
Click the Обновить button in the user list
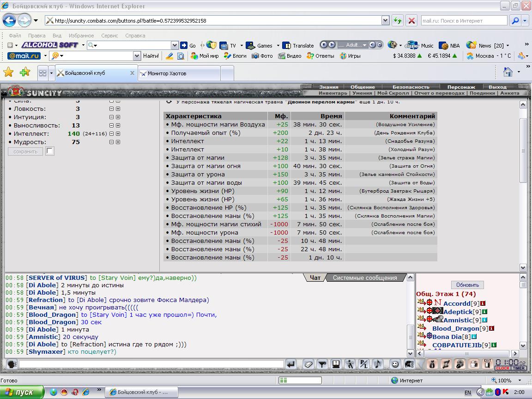(x=467, y=285)
